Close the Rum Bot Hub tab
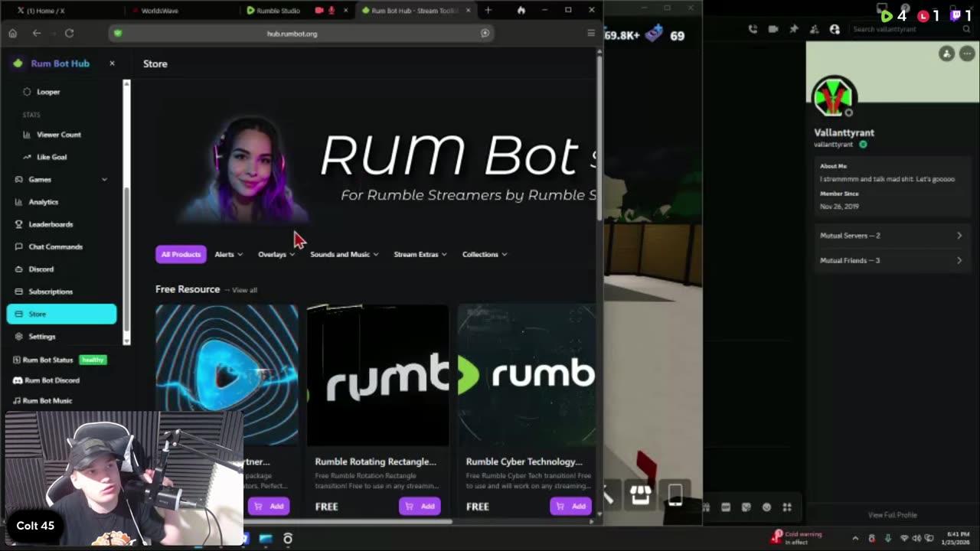 (x=468, y=11)
